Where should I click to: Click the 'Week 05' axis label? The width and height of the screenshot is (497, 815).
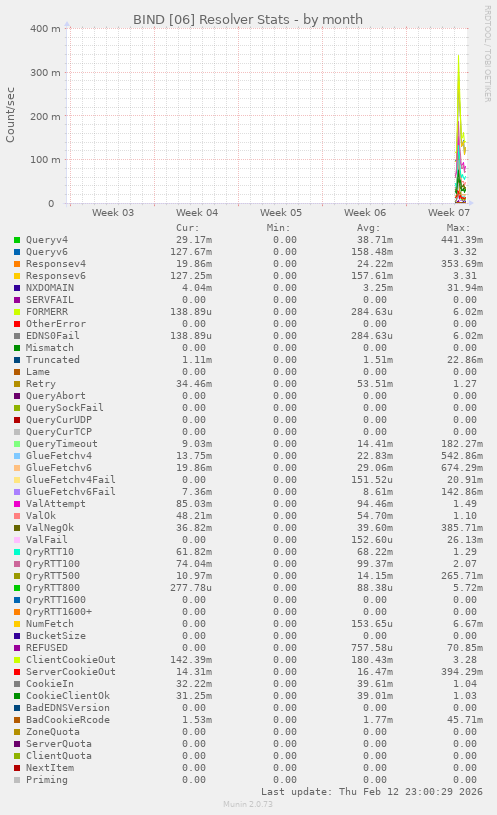281,213
